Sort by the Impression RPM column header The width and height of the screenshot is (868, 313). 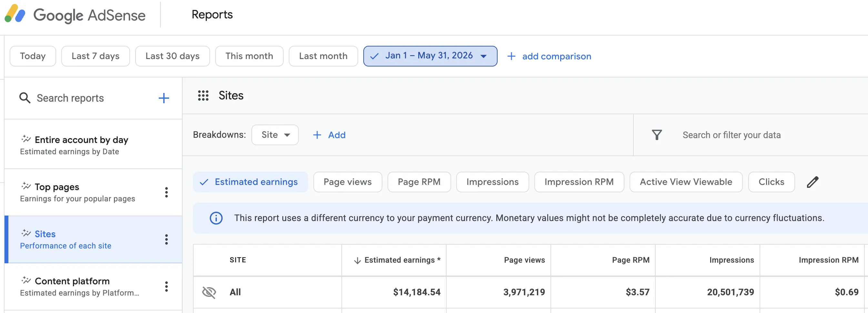click(x=828, y=260)
